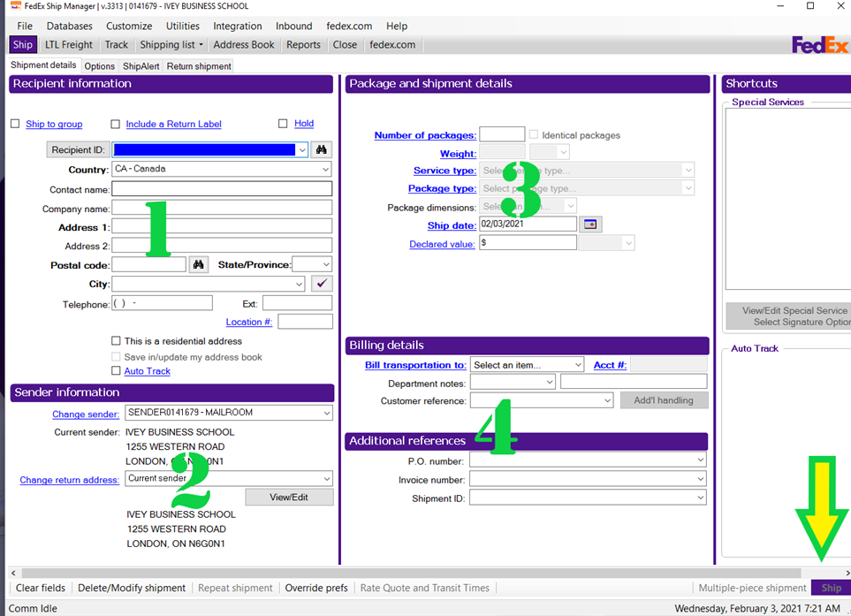
Task: Open the Bill transportation to dropdown
Action: [577, 365]
